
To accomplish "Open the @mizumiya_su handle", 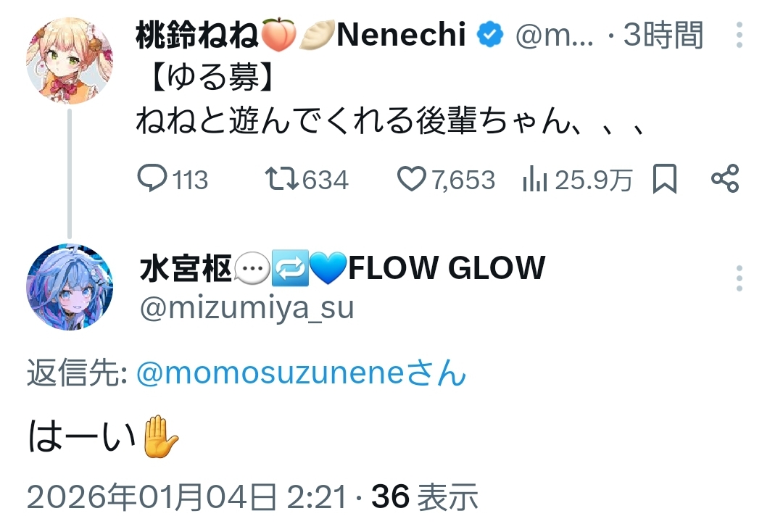I will pos(246,307).
